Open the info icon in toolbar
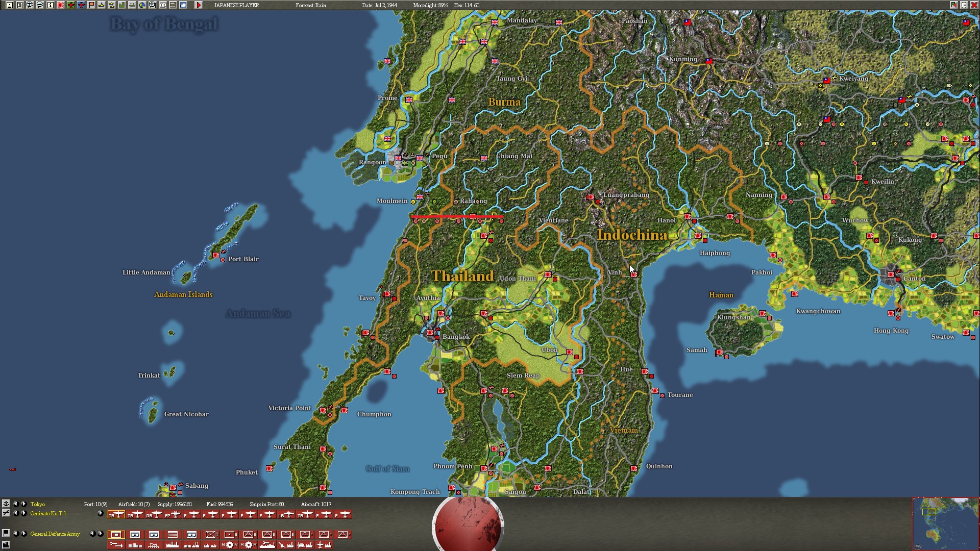980x551 pixels. [51, 5]
